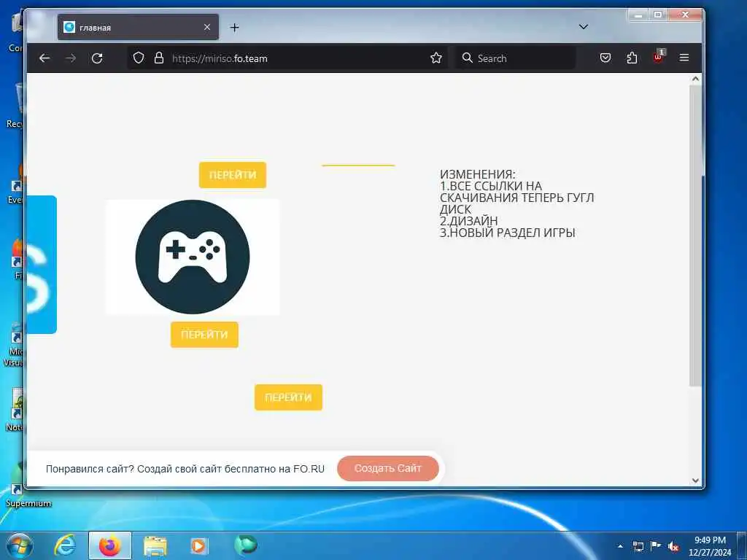Click the Action Center flag icon

pyautogui.click(x=656, y=545)
